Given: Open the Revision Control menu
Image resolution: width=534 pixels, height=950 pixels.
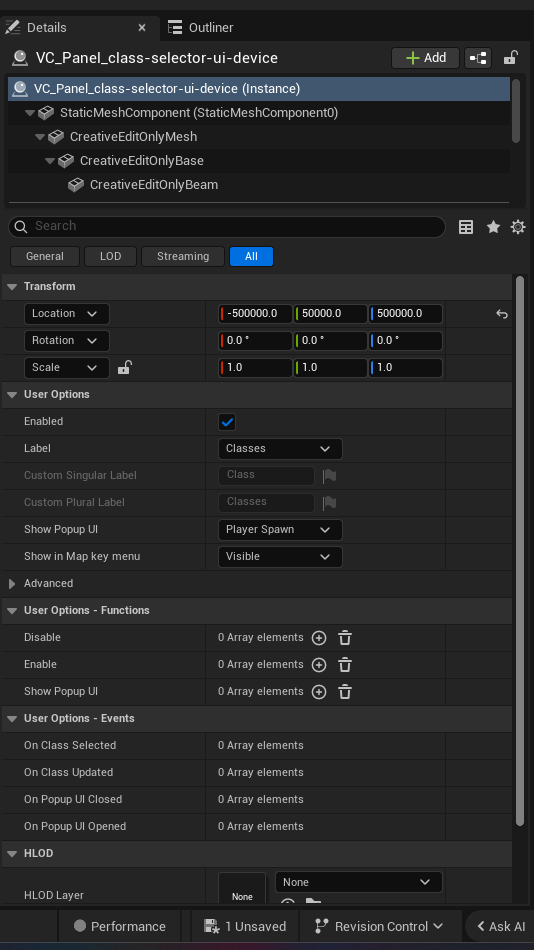Looking at the screenshot, I should coord(379,926).
